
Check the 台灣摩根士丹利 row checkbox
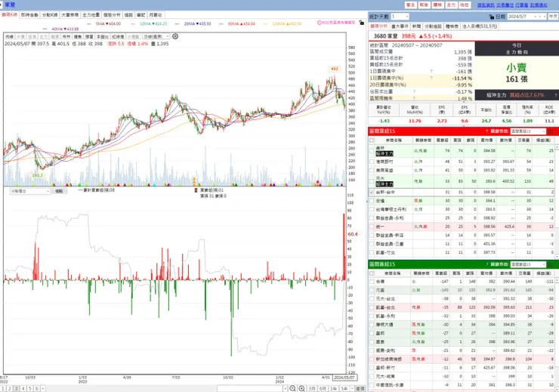click(x=372, y=209)
